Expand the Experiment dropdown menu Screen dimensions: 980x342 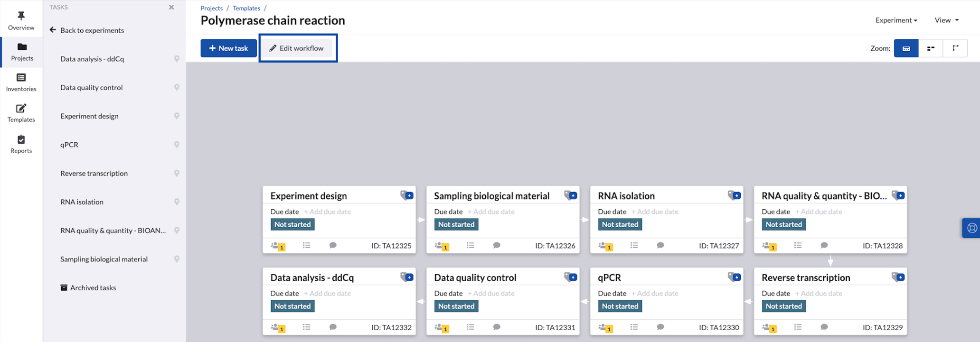[x=896, y=20]
